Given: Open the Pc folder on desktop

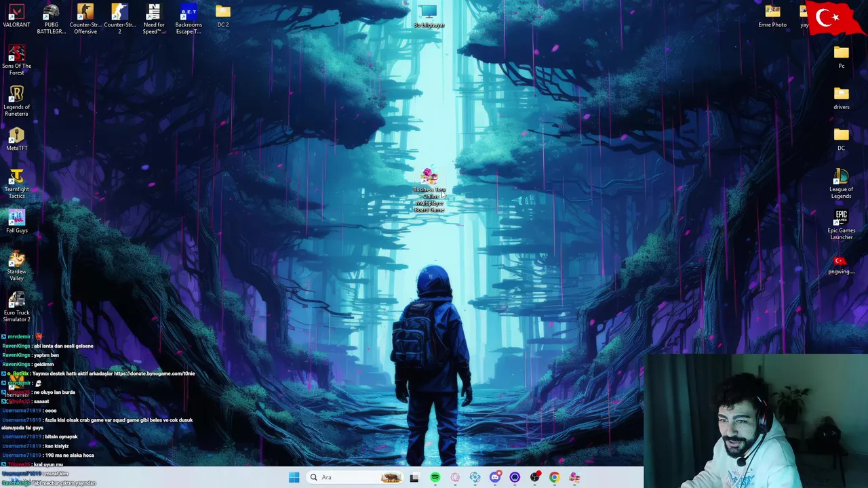Looking at the screenshot, I should coord(841,57).
